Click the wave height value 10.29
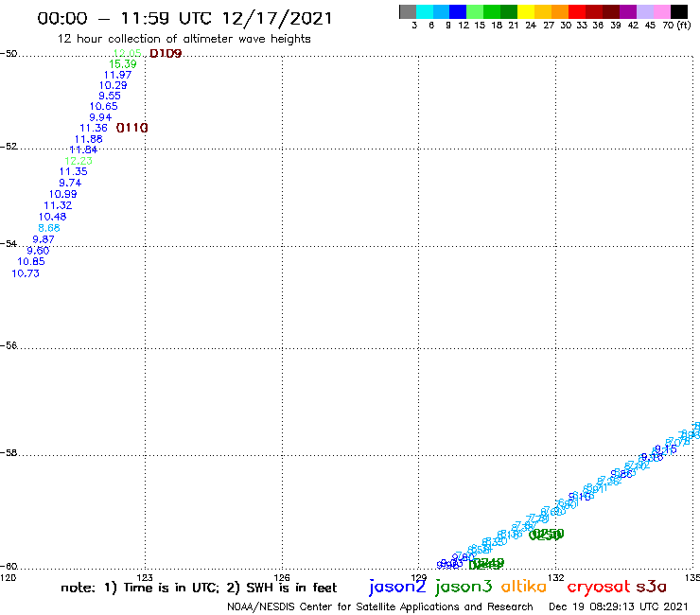The width and height of the screenshot is (700, 615). point(113,85)
